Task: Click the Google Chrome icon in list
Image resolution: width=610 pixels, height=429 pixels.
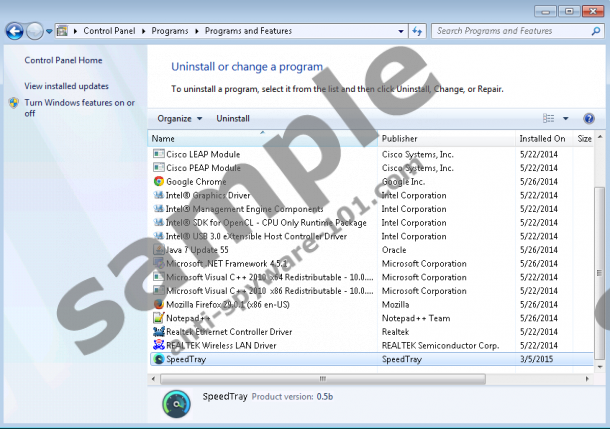Action: pyautogui.click(x=158, y=182)
